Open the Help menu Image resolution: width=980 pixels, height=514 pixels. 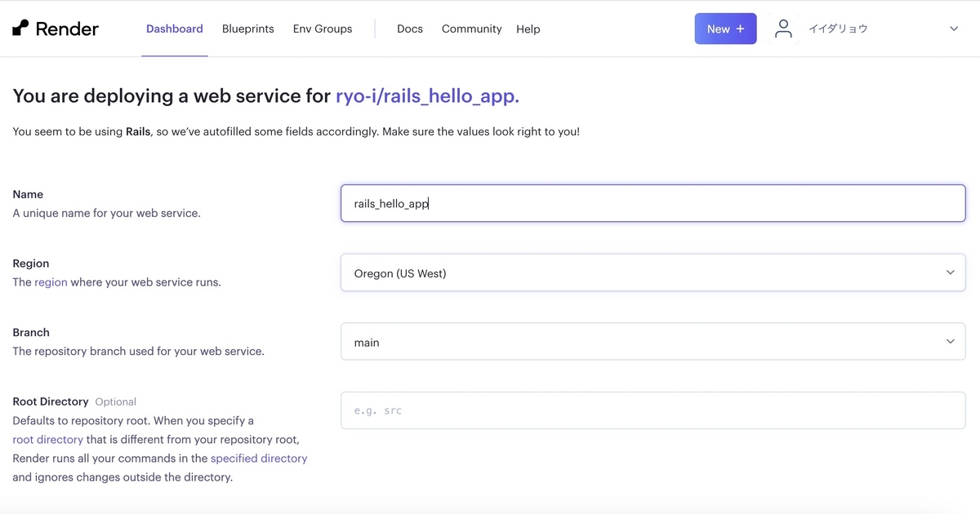528,29
